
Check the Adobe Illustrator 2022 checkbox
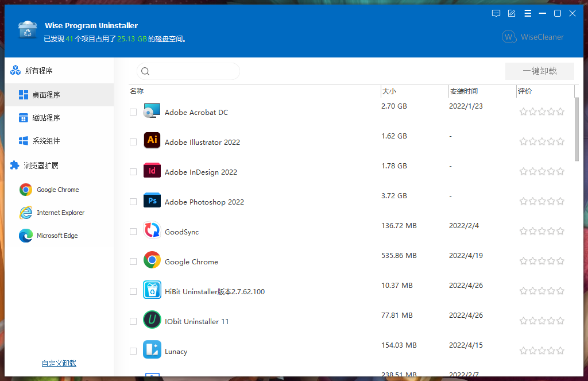click(x=133, y=142)
